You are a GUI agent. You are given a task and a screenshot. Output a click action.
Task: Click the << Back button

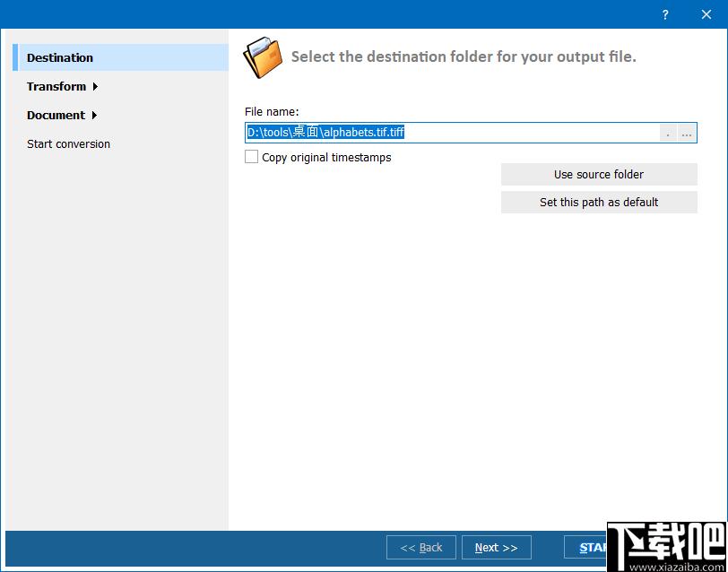(421, 548)
